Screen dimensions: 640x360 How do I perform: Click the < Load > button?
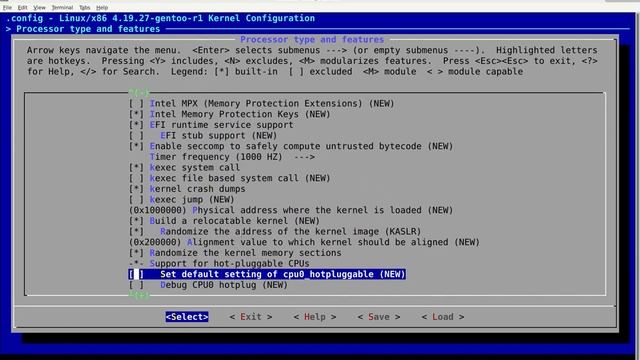pyautogui.click(x=442, y=317)
